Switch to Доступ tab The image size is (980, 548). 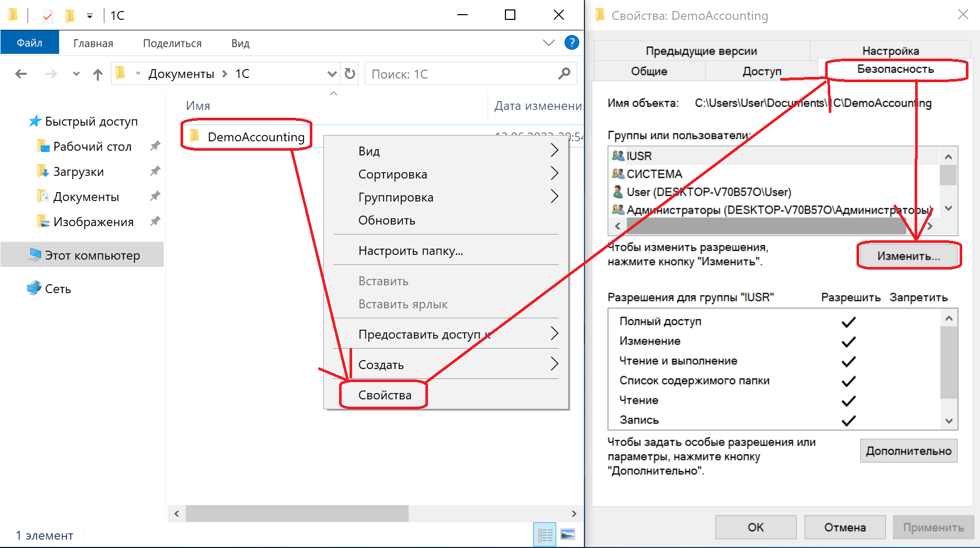pos(762,71)
